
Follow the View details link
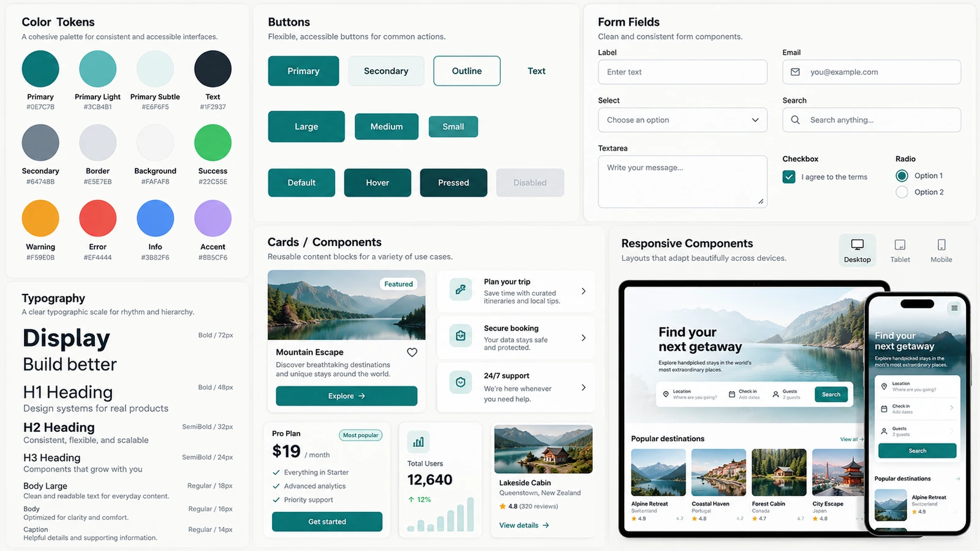[524, 525]
